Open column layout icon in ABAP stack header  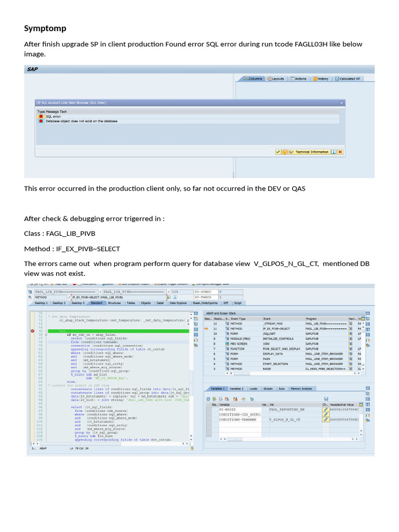363,318
